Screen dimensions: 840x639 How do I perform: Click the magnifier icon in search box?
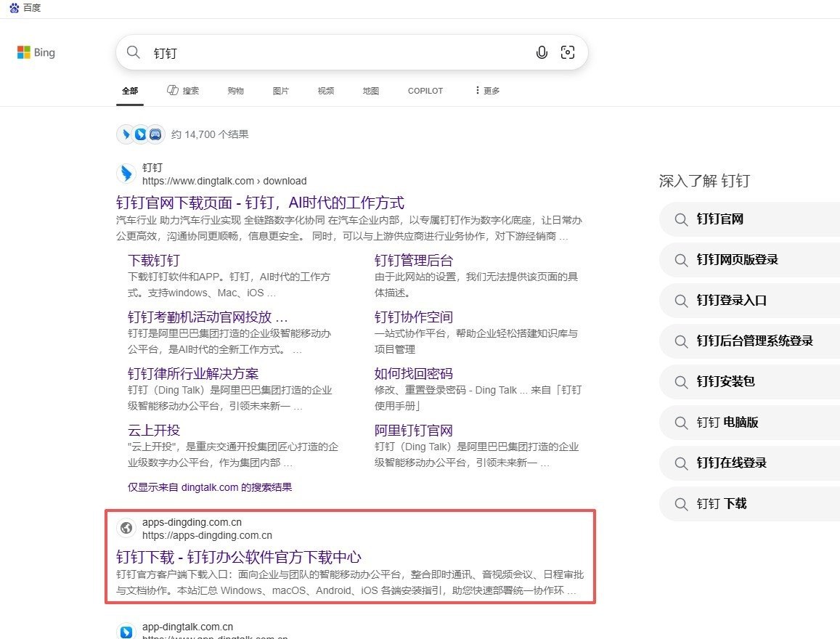134,52
